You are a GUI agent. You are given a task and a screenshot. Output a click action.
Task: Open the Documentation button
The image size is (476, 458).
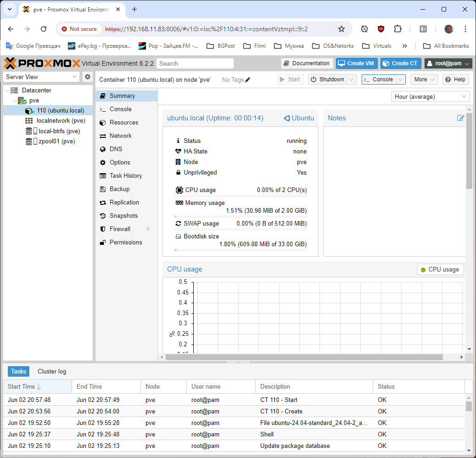pyautogui.click(x=307, y=63)
